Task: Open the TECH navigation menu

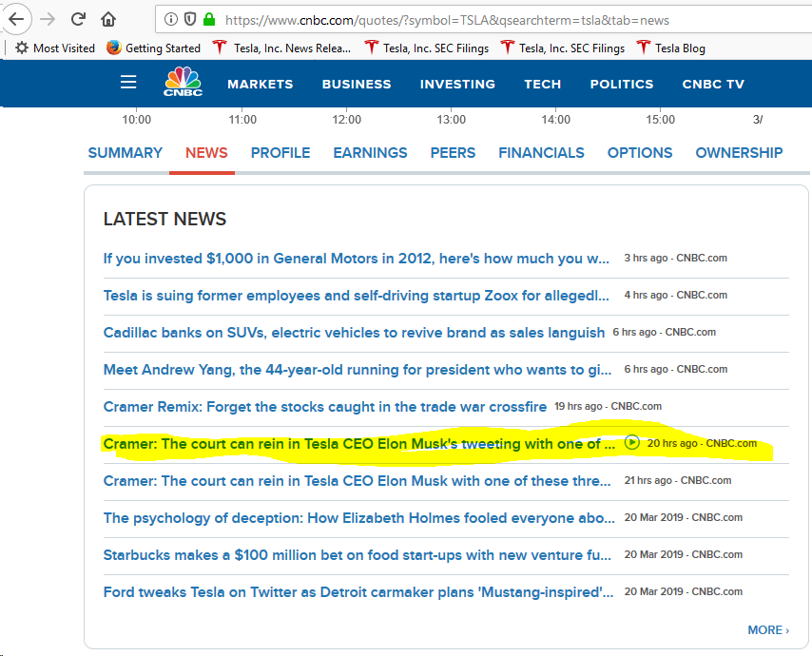Action: (x=542, y=84)
